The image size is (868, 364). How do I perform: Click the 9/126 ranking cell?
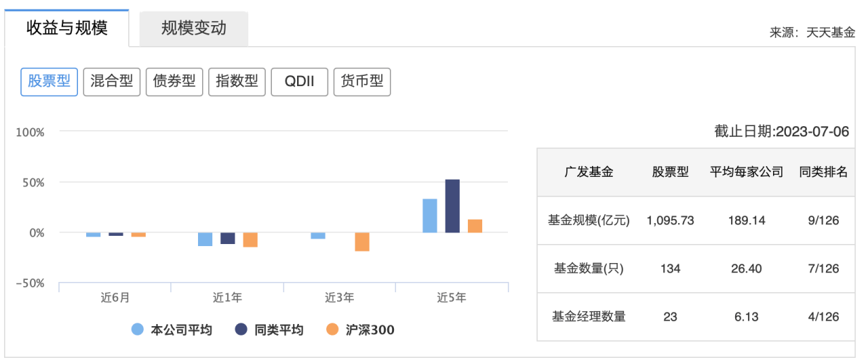(823, 220)
